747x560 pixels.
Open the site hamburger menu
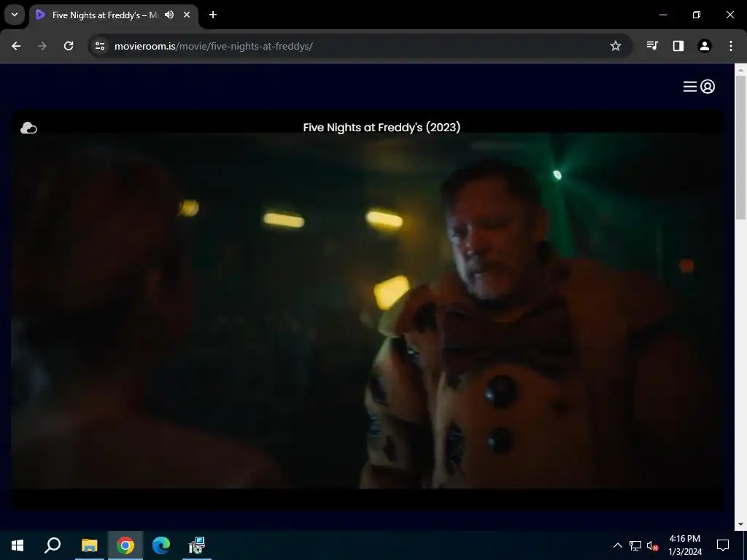point(690,87)
